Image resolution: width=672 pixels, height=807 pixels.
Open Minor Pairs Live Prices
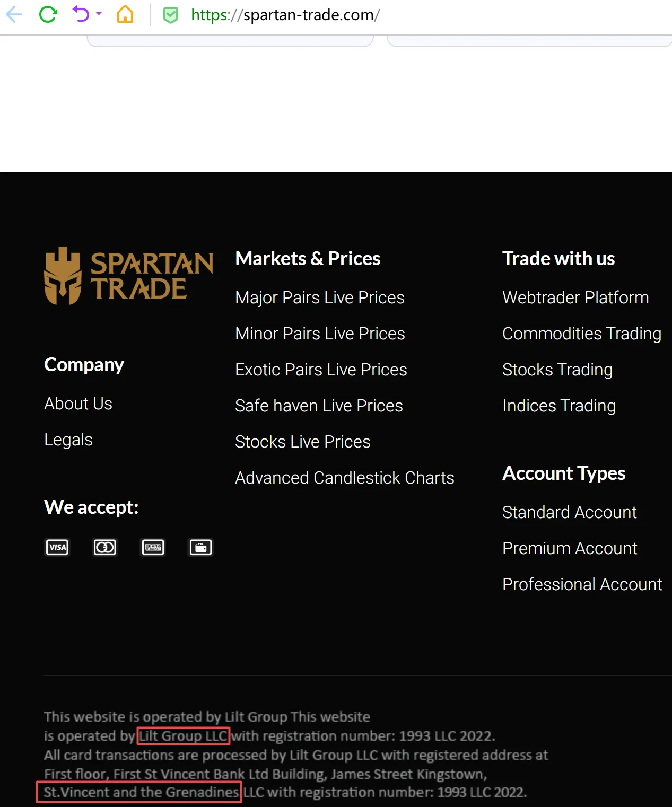(x=320, y=334)
